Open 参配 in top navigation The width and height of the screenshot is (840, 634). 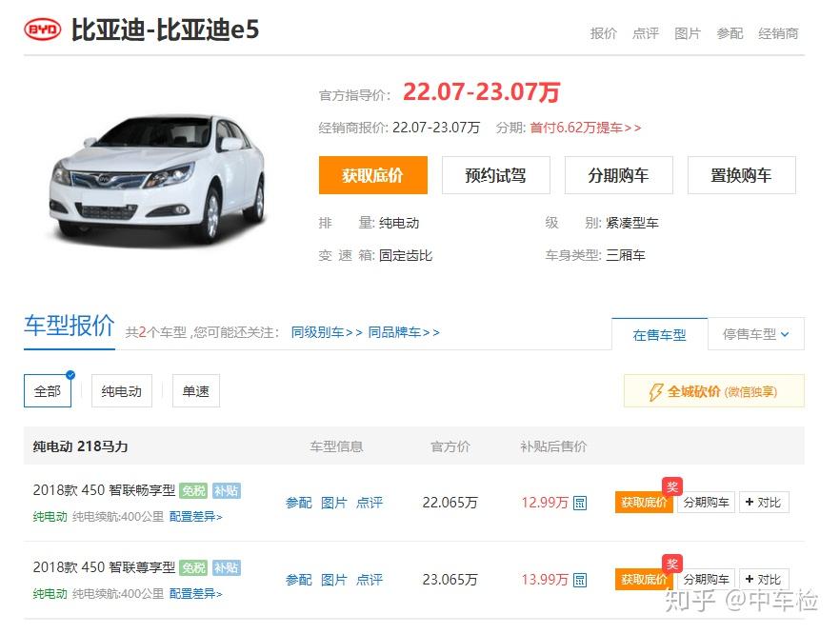tap(730, 33)
